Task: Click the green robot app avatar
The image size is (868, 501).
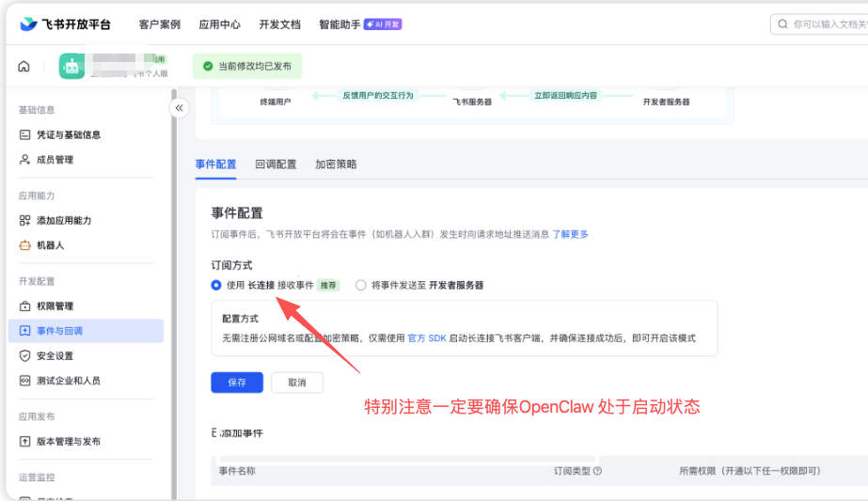Action: (x=72, y=67)
